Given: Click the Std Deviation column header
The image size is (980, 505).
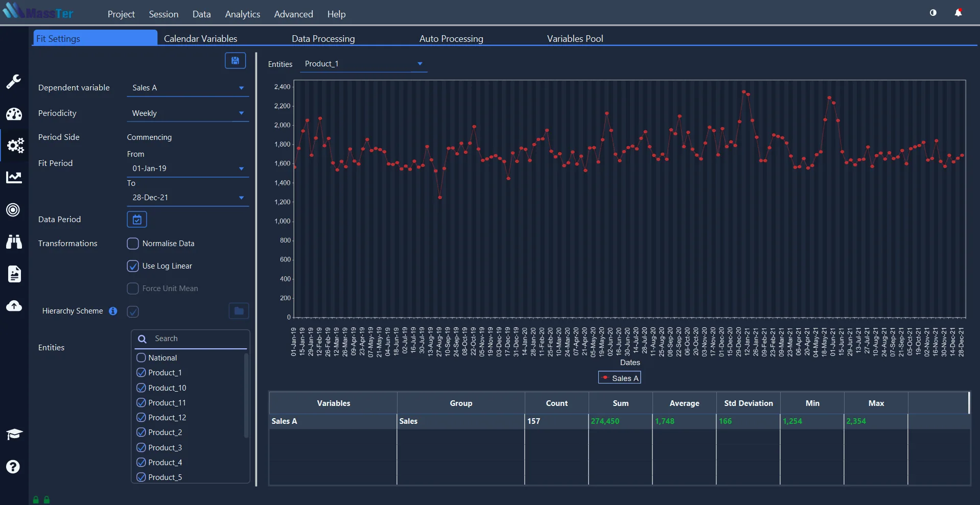Looking at the screenshot, I should (x=748, y=403).
